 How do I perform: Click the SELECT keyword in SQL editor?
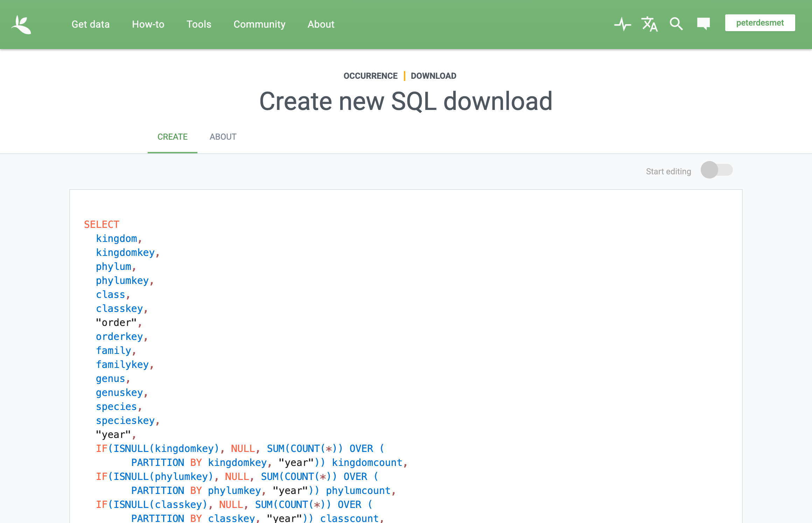[x=101, y=224]
